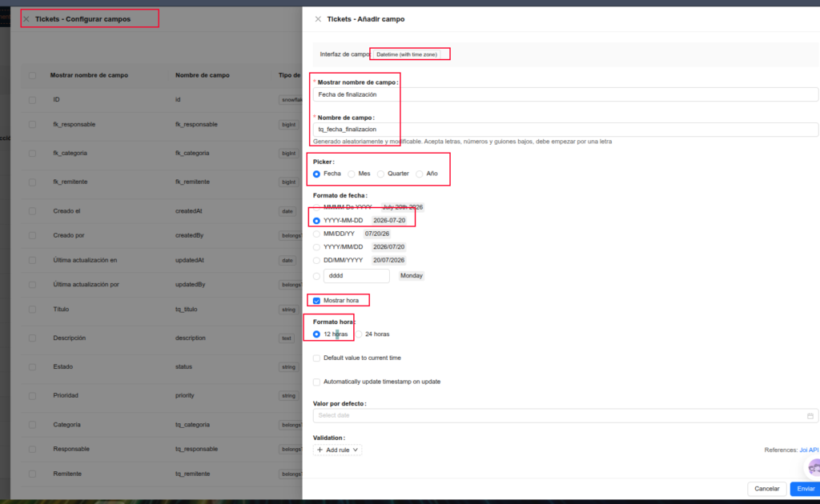The width and height of the screenshot is (820, 504).
Task: Toggle the Mostrar hora checkbox
Action: pyautogui.click(x=316, y=301)
